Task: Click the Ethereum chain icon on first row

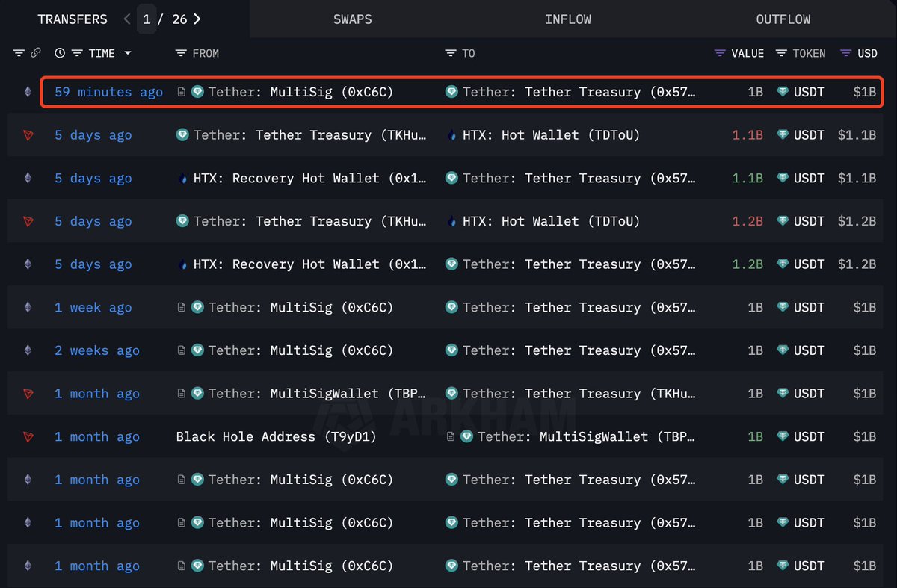Action: (28, 92)
